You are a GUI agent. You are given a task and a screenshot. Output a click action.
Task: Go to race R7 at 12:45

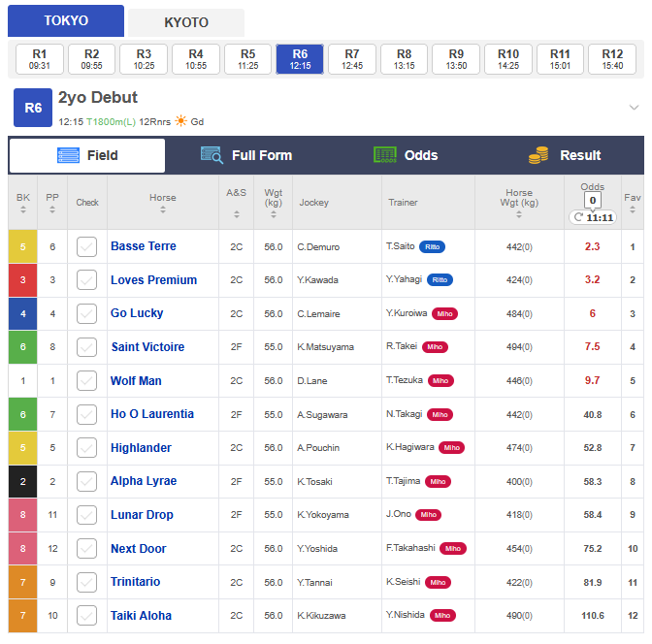[x=352, y=59]
